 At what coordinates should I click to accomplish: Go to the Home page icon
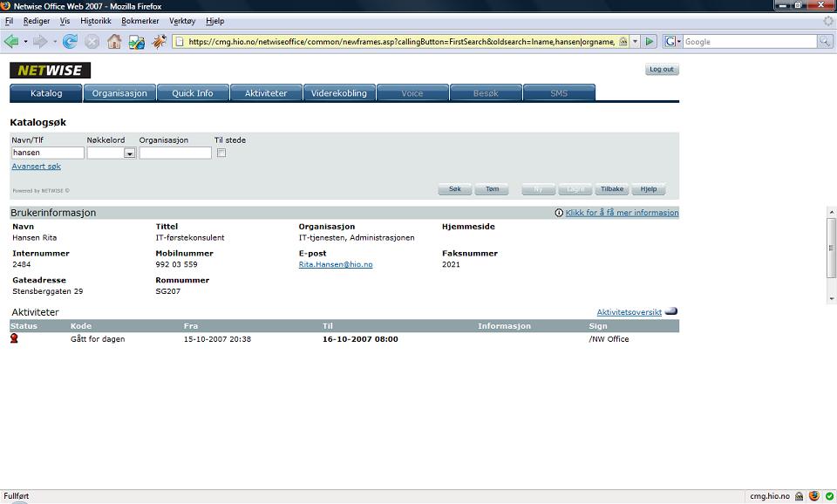[114, 41]
